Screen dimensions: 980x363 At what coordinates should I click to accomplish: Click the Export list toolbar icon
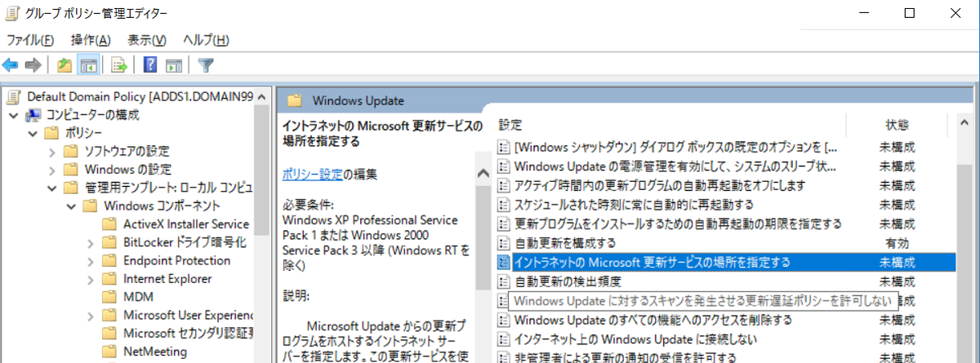pyautogui.click(x=119, y=65)
